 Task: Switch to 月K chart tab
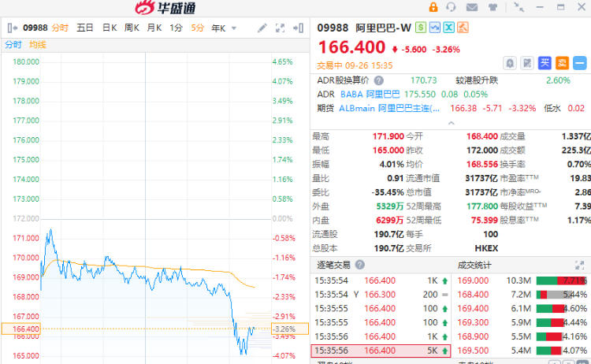coord(154,28)
